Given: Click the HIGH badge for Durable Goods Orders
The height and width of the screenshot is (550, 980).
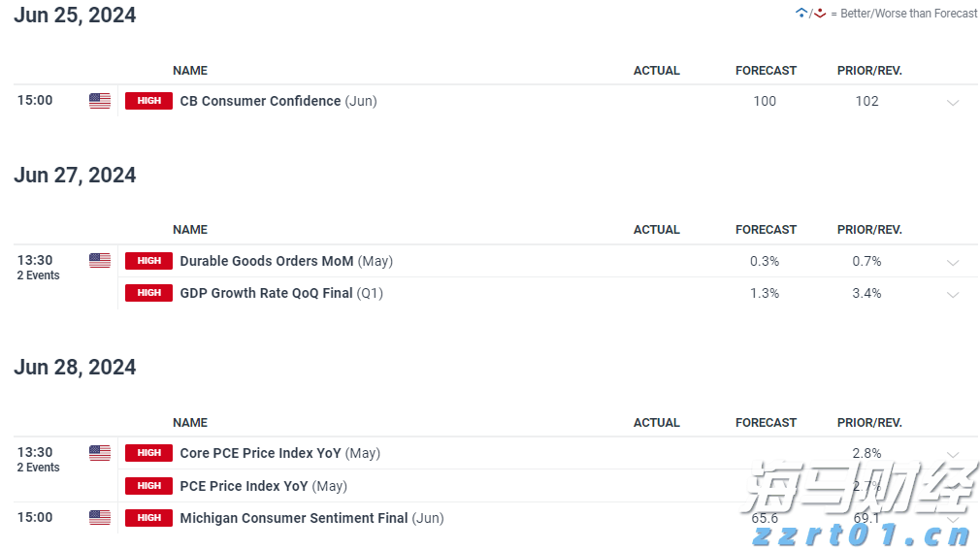Looking at the screenshot, I should [x=148, y=261].
